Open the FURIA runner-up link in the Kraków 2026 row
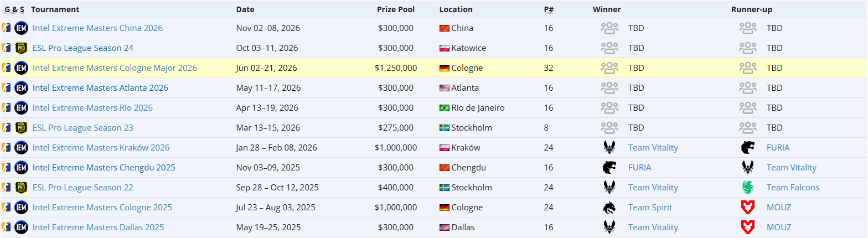The width and height of the screenshot is (868, 238). (778, 148)
